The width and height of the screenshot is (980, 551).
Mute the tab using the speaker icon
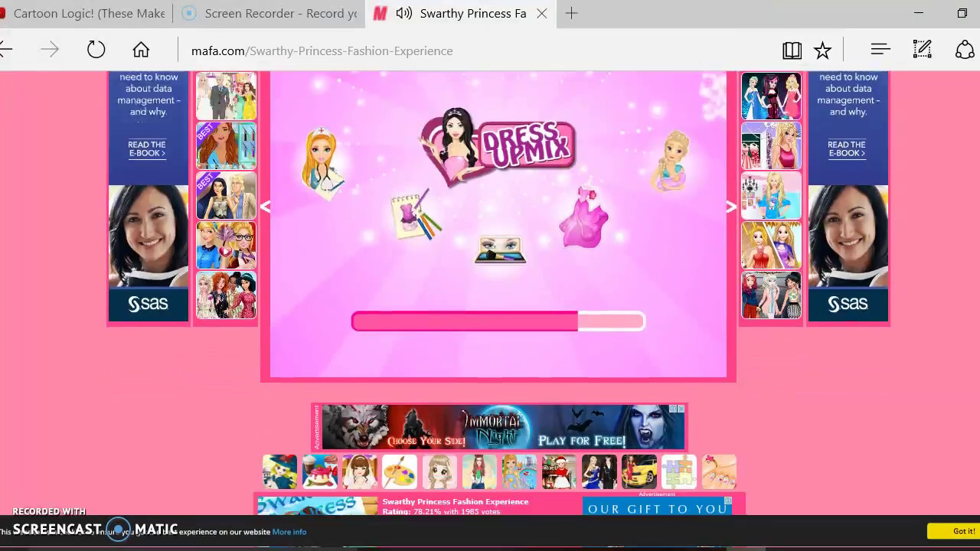click(404, 13)
